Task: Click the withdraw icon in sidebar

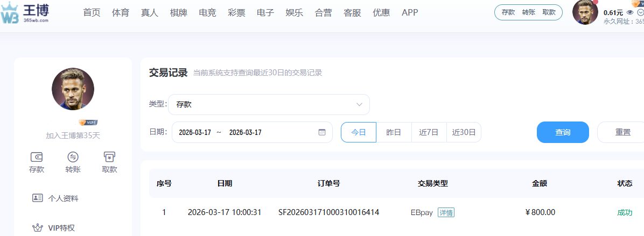Action: [109, 157]
